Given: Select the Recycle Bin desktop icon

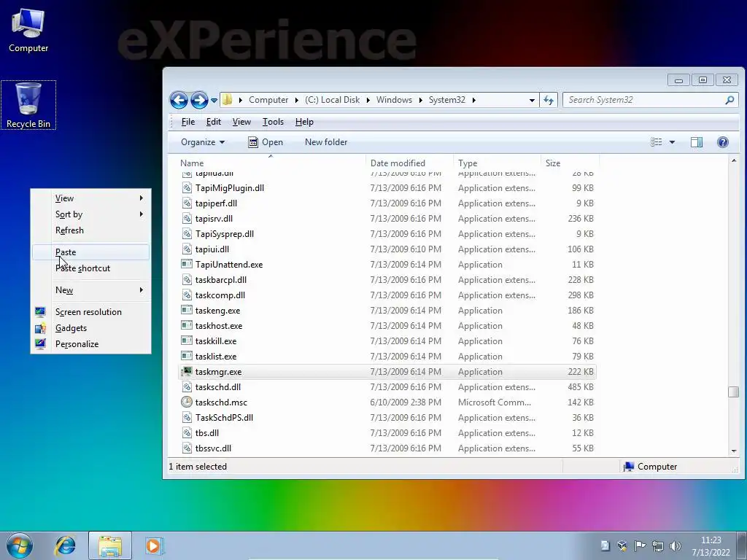Looking at the screenshot, I should tap(28, 105).
